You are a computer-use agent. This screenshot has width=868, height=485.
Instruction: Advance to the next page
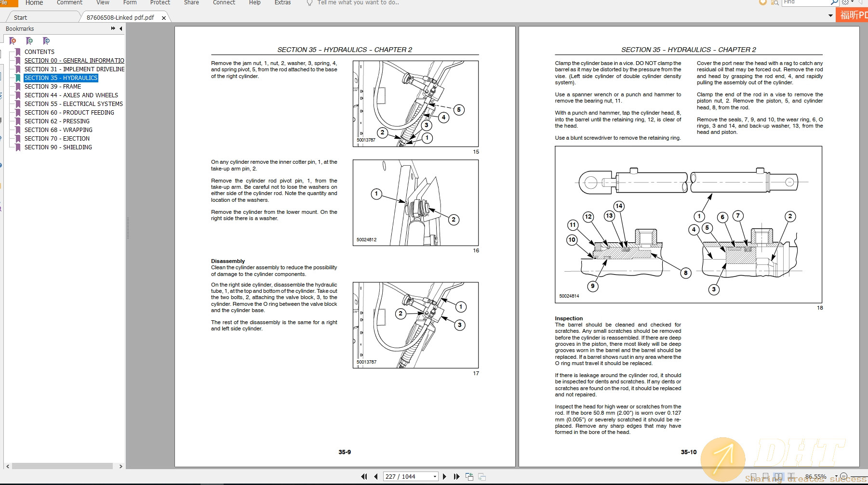coord(444,477)
